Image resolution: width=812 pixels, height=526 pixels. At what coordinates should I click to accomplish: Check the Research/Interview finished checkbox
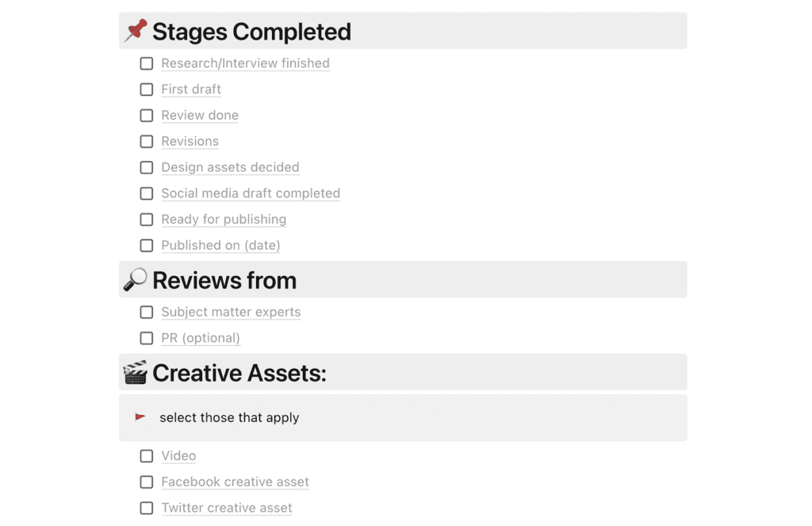146,63
